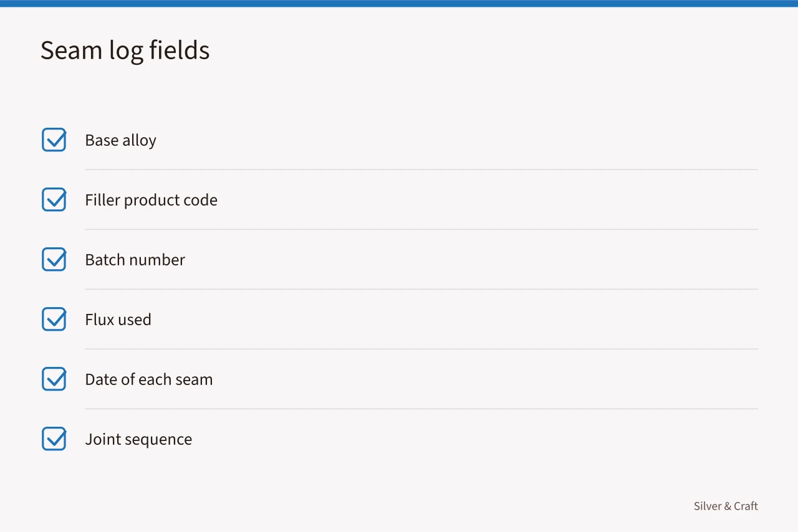The image size is (798, 532).
Task: Click the divider line below Base alloy
Action: coord(421,169)
